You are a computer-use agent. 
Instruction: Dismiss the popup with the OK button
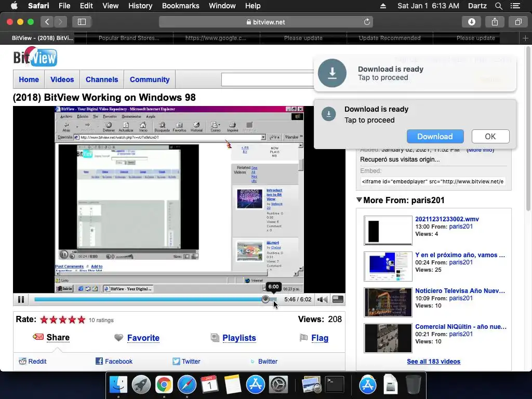(490, 137)
